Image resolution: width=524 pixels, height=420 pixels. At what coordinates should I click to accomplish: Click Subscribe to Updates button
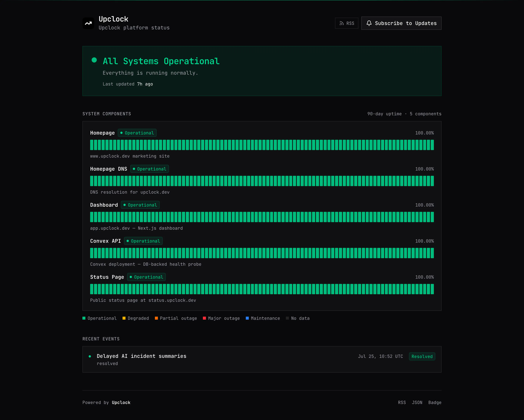coord(401,23)
